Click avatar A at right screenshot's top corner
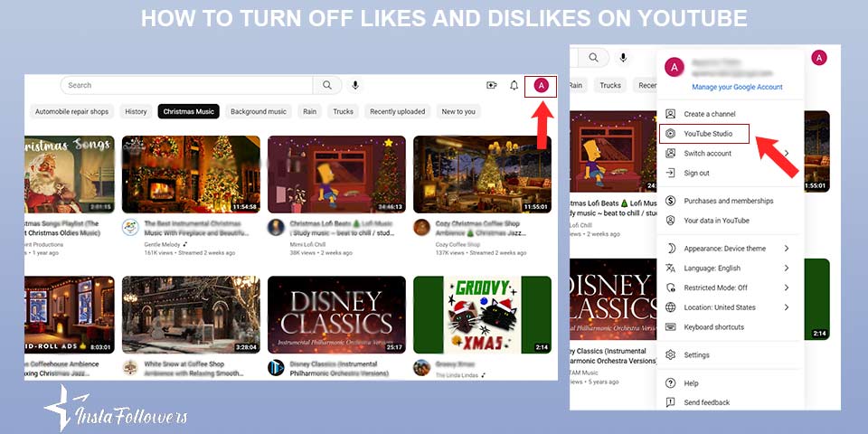 [x=819, y=58]
